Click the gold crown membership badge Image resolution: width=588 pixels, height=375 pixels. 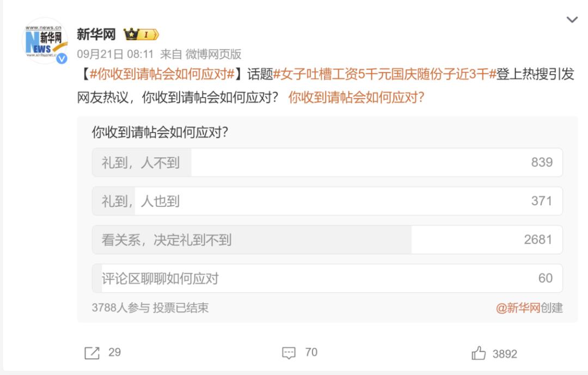click(x=141, y=35)
